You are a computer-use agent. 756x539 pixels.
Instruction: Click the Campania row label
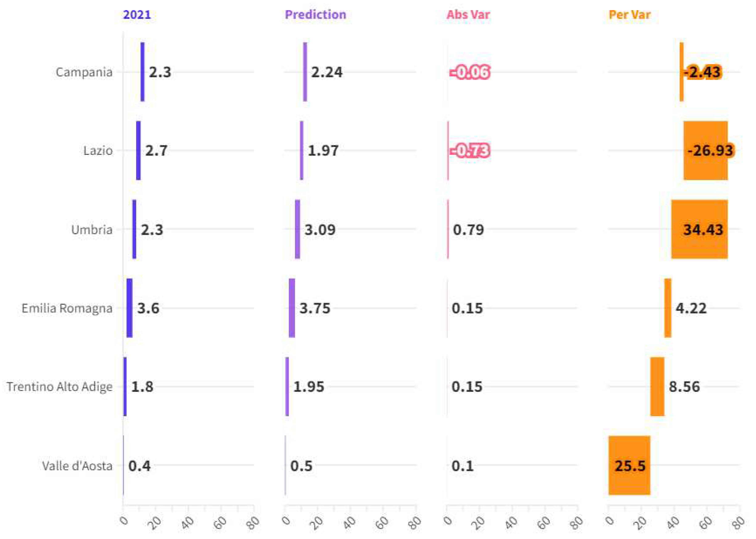(84, 72)
